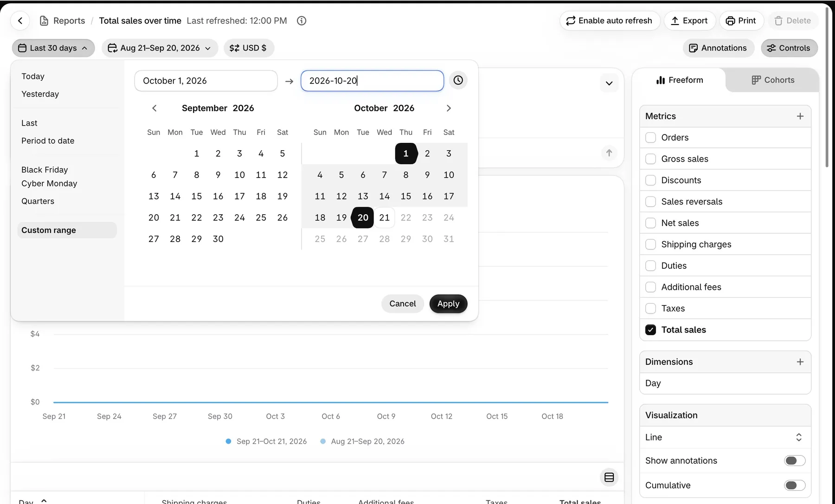Apply the selected date range
Image resolution: width=835 pixels, height=504 pixels.
[448, 304]
